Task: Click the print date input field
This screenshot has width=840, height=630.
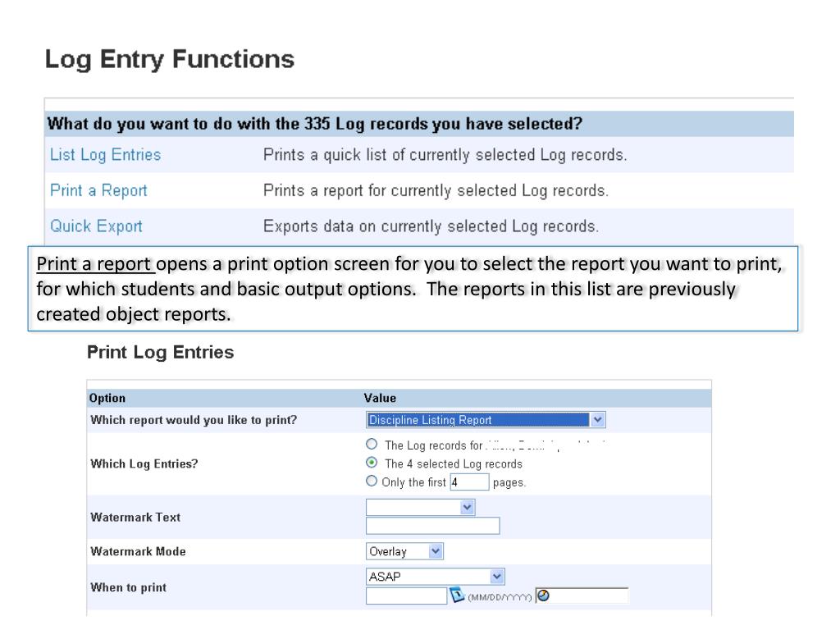Action: (x=406, y=596)
